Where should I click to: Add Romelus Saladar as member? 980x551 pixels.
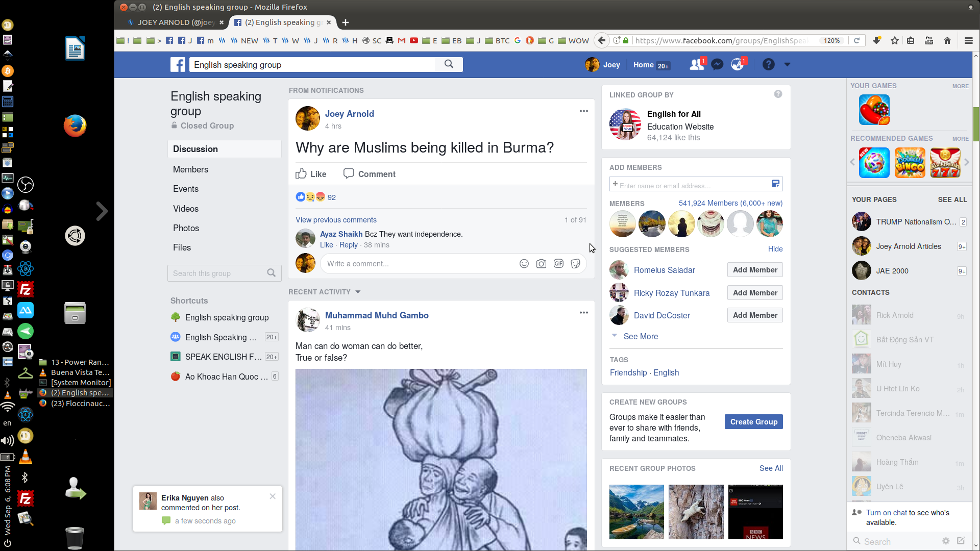coord(755,270)
